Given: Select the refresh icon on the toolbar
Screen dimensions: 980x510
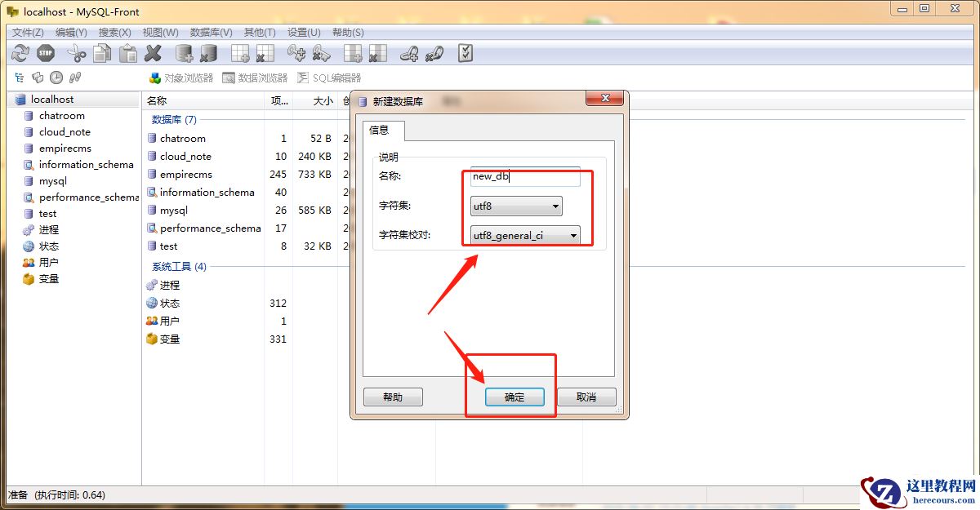Looking at the screenshot, I should [20, 52].
